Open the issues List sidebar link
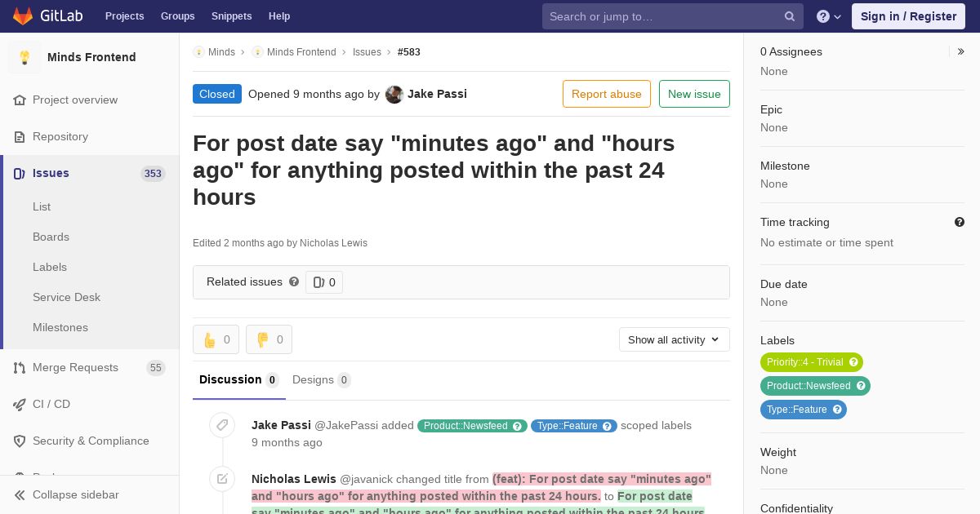Image resolution: width=980 pixels, height=514 pixels. point(42,206)
